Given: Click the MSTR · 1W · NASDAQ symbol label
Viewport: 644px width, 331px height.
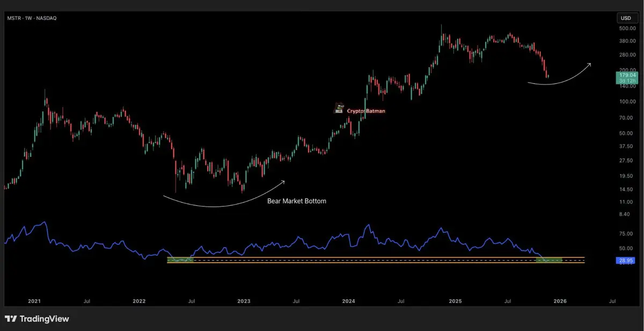Looking at the screenshot, I should [x=32, y=18].
